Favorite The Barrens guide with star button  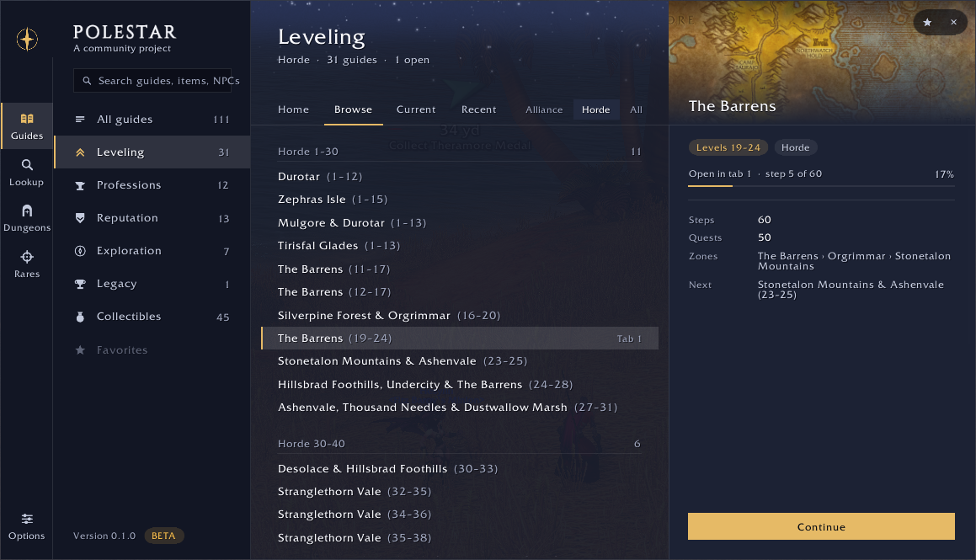click(927, 23)
